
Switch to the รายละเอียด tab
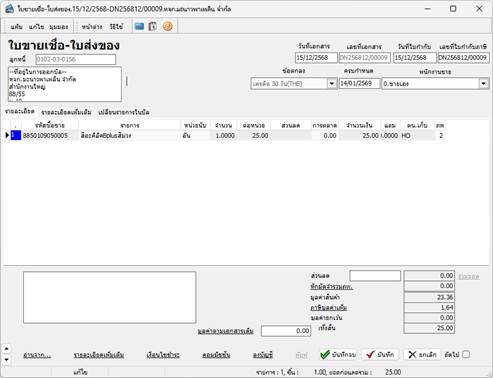tap(20, 112)
